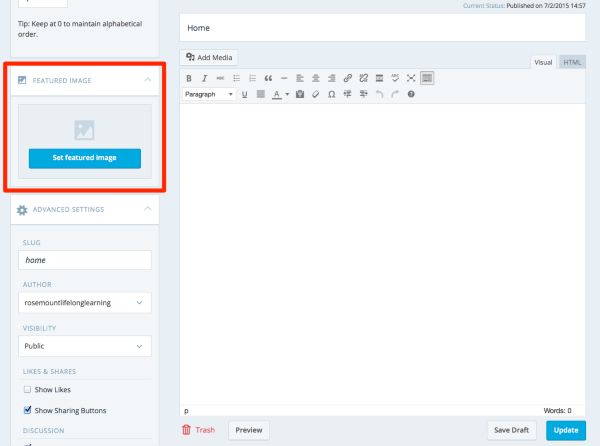Click the Set featured image button
Viewport: 600px width, 446px height.
[x=85, y=158]
